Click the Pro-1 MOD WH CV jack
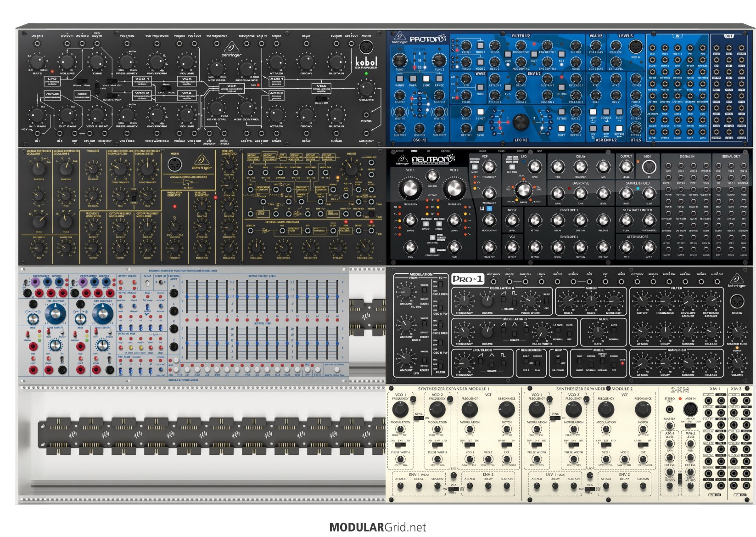This screenshot has width=756, height=537. coord(493,281)
